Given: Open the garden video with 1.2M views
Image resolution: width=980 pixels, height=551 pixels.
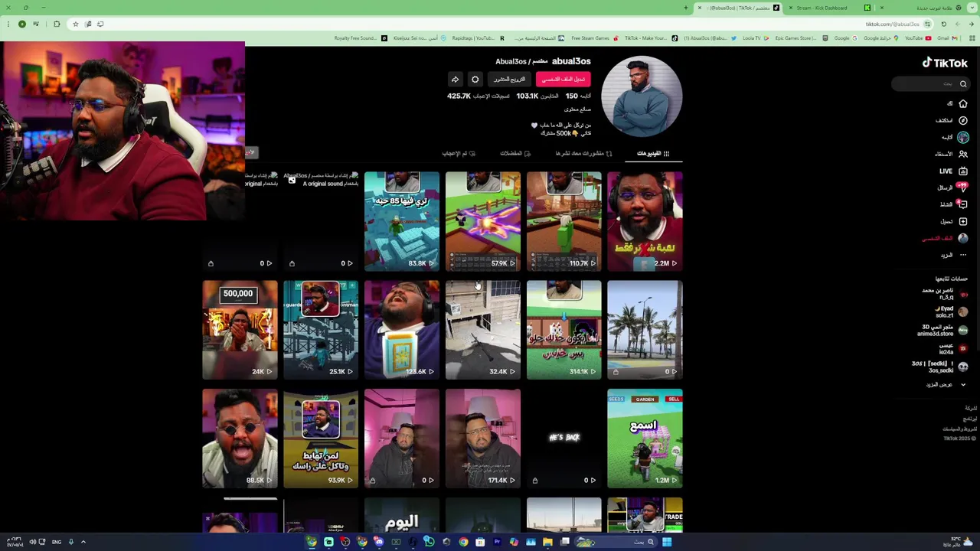Looking at the screenshot, I should [645, 439].
